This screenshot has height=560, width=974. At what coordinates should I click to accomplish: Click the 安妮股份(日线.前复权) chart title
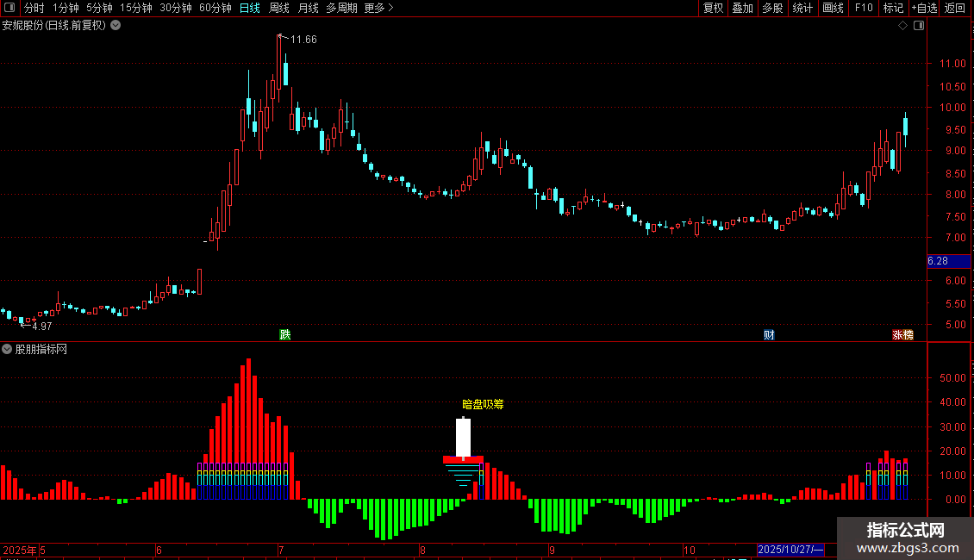54,26
